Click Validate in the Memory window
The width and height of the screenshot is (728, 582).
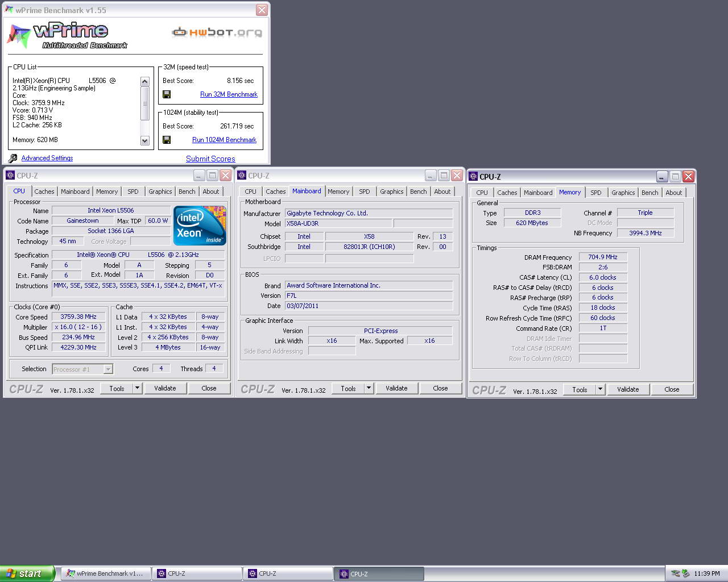click(x=628, y=389)
